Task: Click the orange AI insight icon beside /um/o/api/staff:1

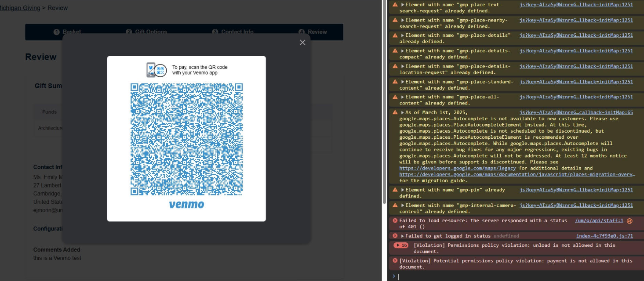Action: click(x=629, y=220)
